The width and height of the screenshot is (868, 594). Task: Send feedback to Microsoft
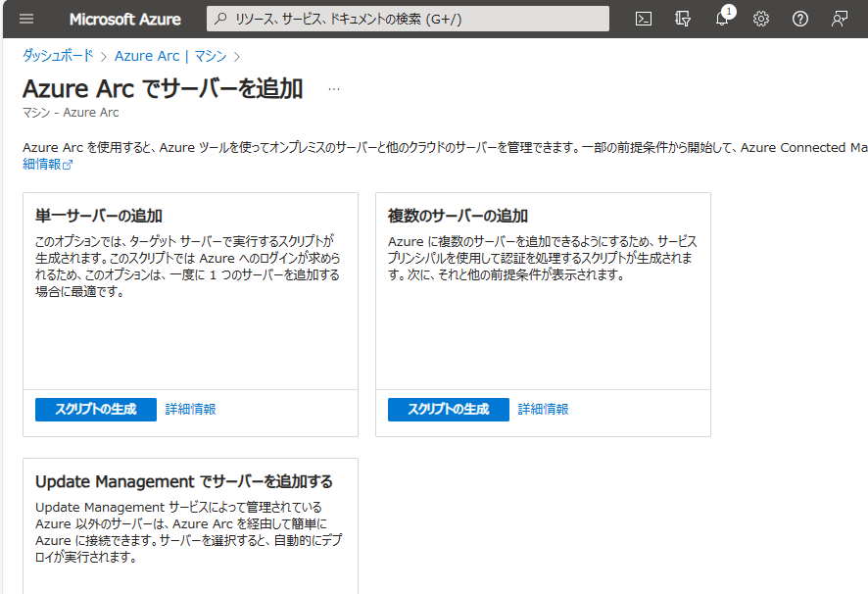point(839,18)
